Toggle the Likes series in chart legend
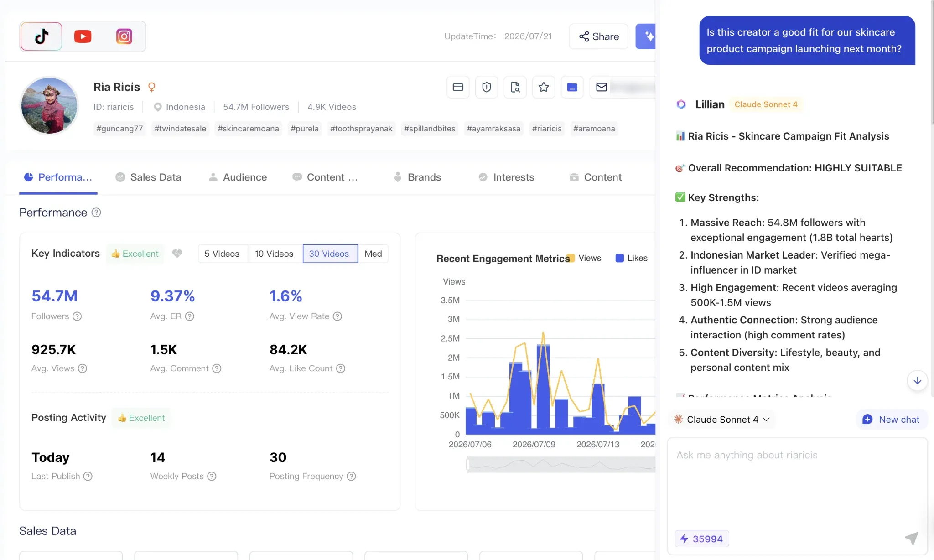 tap(632, 258)
